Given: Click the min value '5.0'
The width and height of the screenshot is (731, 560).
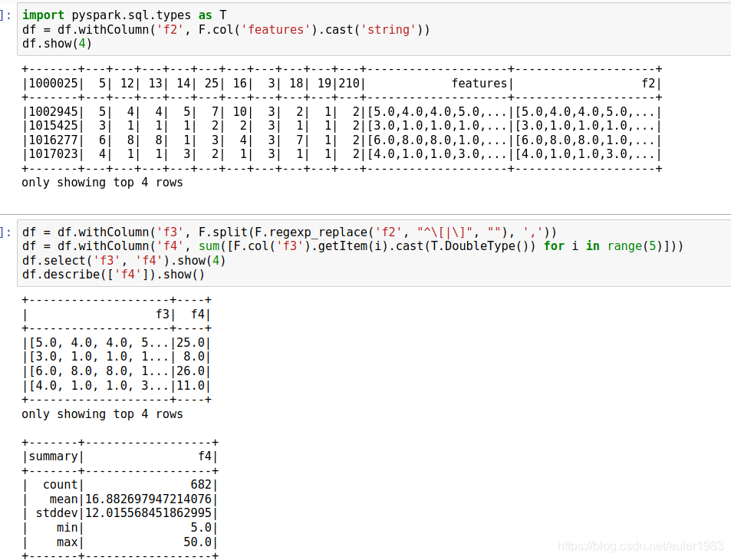Looking at the screenshot, I should pos(201,528).
